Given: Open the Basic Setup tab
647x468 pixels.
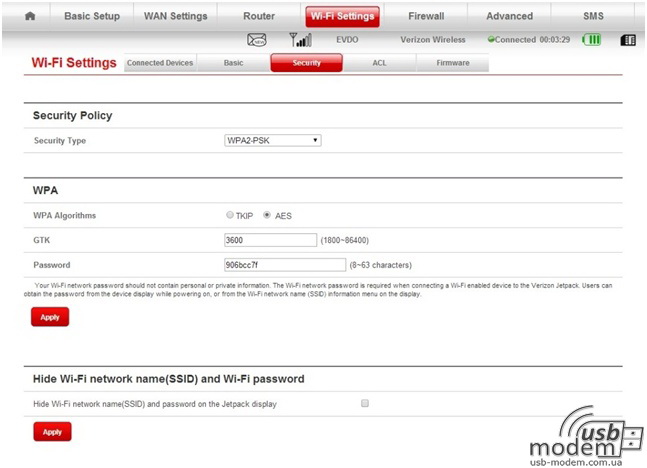Looking at the screenshot, I should pyautogui.click(x=92, y=16).
